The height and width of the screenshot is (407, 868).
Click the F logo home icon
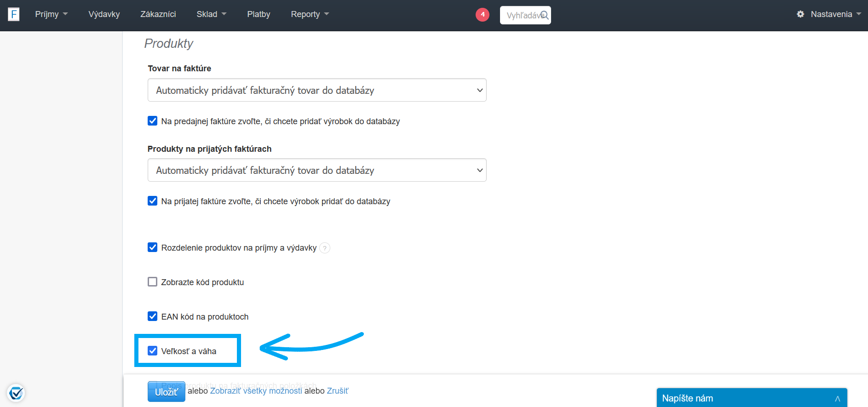point(14,14)
